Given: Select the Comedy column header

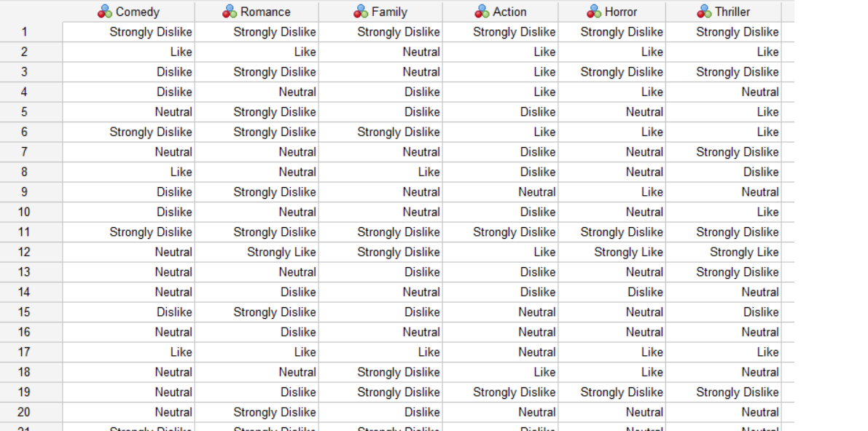Looking at the screenshot, I should coord(128,12).
